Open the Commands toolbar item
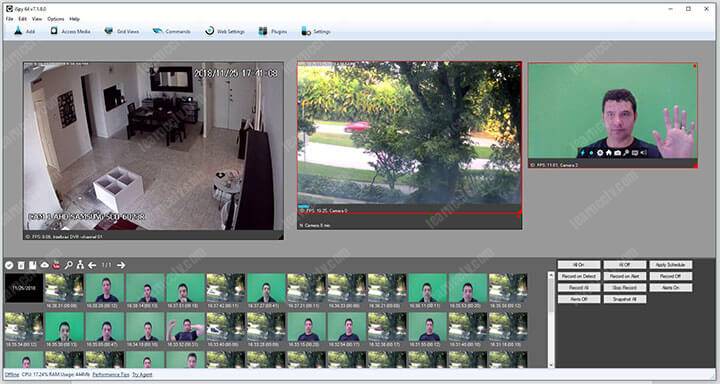 coord(171,31)
